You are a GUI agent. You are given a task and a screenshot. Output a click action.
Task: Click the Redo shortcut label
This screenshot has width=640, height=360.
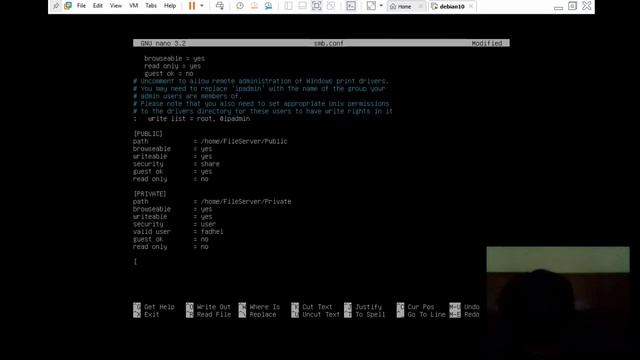(471, 315)
